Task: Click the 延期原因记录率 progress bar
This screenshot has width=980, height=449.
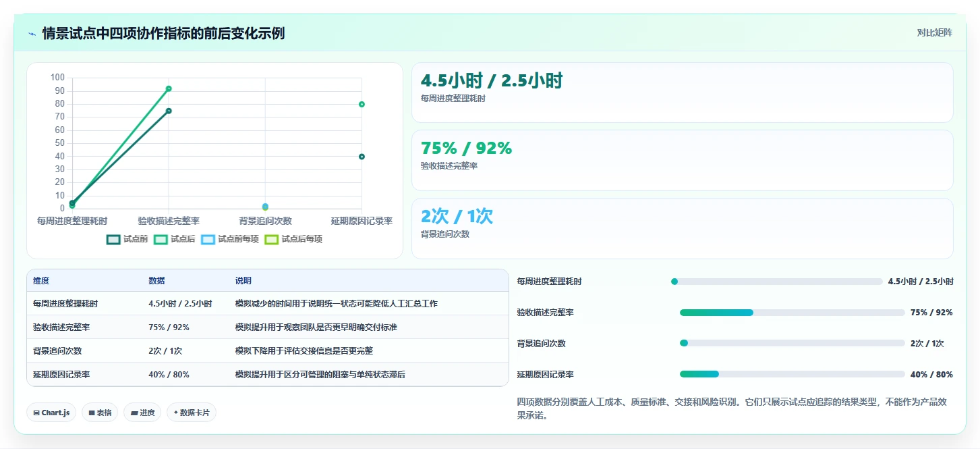Action: (x=792, y=374)
